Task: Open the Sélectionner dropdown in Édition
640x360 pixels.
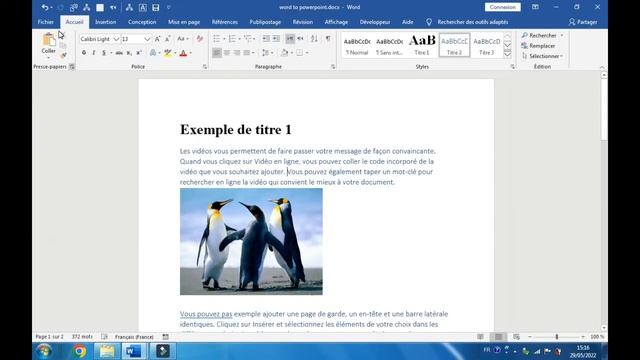Action: click(x=543, y=56)
